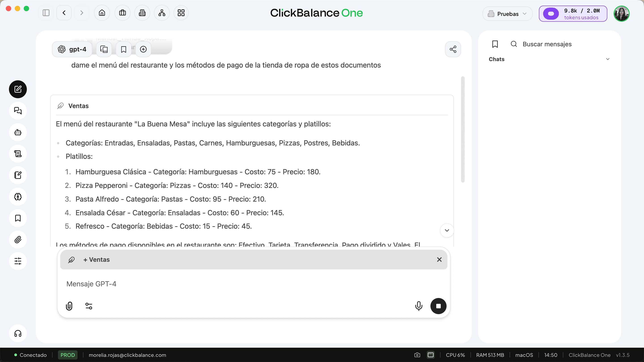The width and height of the screenshot is (644, 362).
Task: Open chat options sliders icon in composer
Action: click(x=89, y=306)
